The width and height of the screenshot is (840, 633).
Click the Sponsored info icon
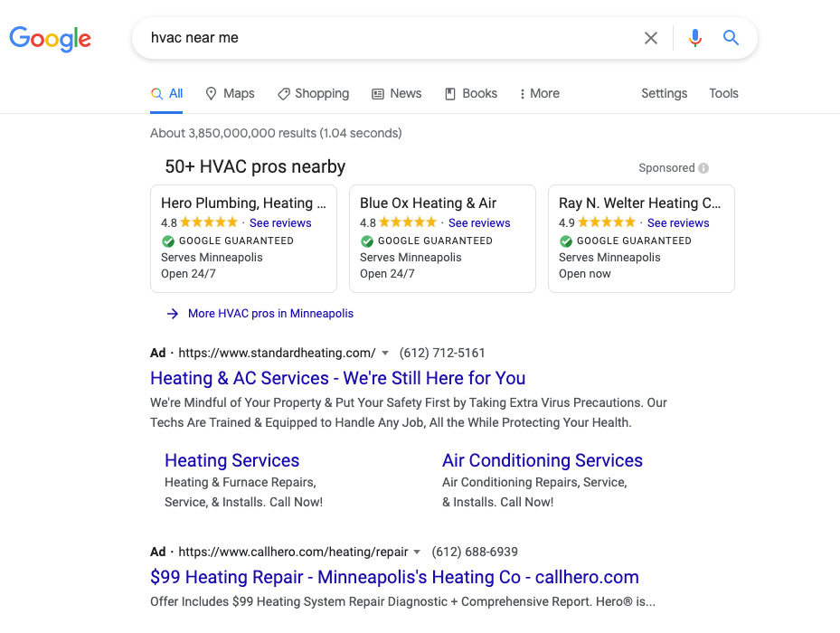(x=703, y=167)
